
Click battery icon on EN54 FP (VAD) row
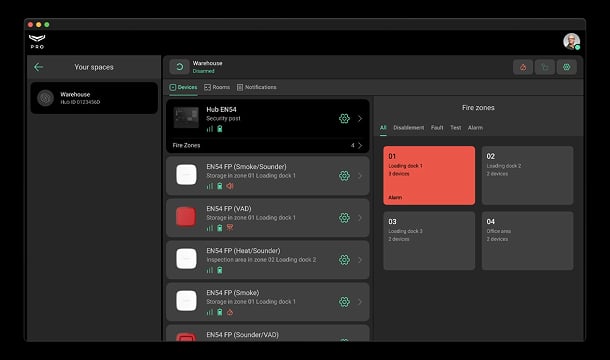[x=220, y=228]
